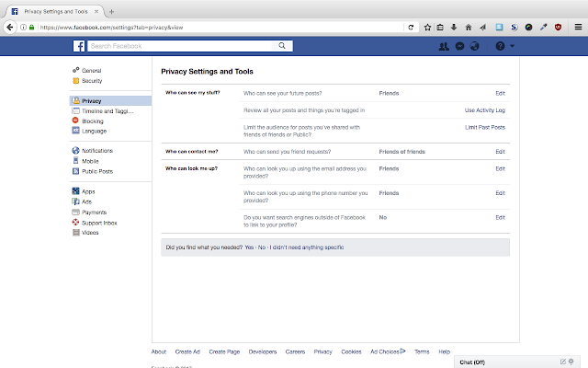This screenshot has width=588, height=368.
Task: Edit who can see future posts
Action: 500,93
